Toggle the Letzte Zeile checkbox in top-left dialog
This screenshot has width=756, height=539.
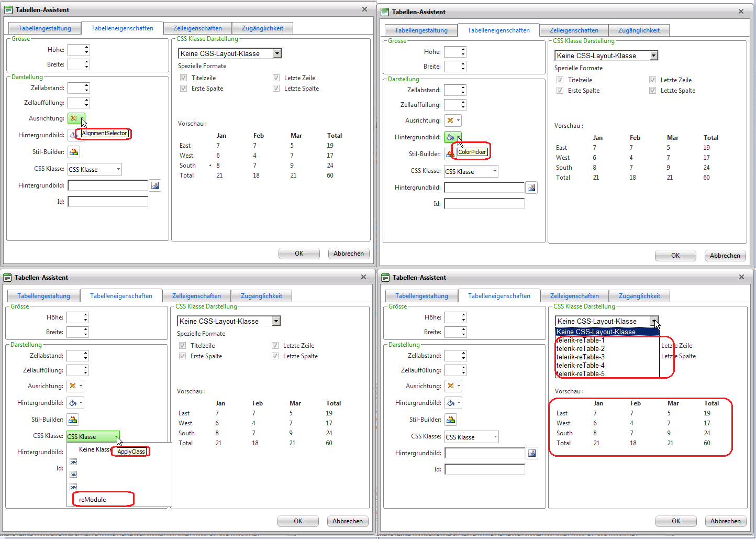pyautogui.click(x=276, y=78)
